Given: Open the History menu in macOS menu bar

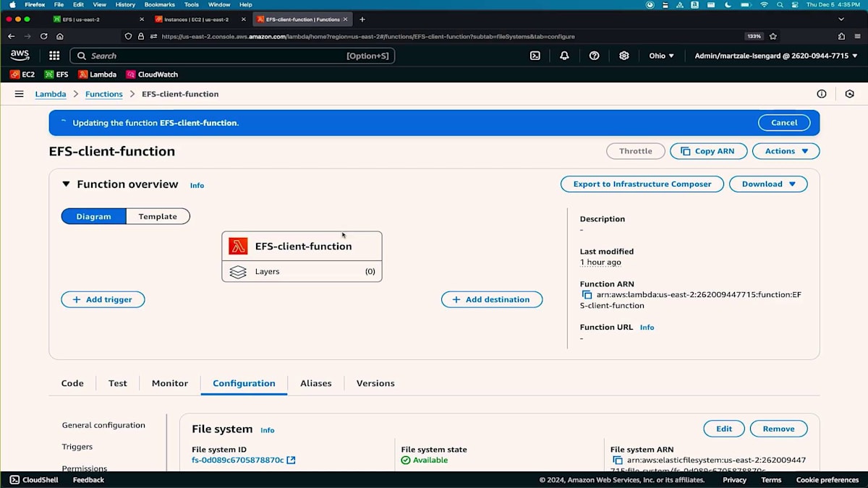Looking at the screenshot, I should [x=125, y=4].
